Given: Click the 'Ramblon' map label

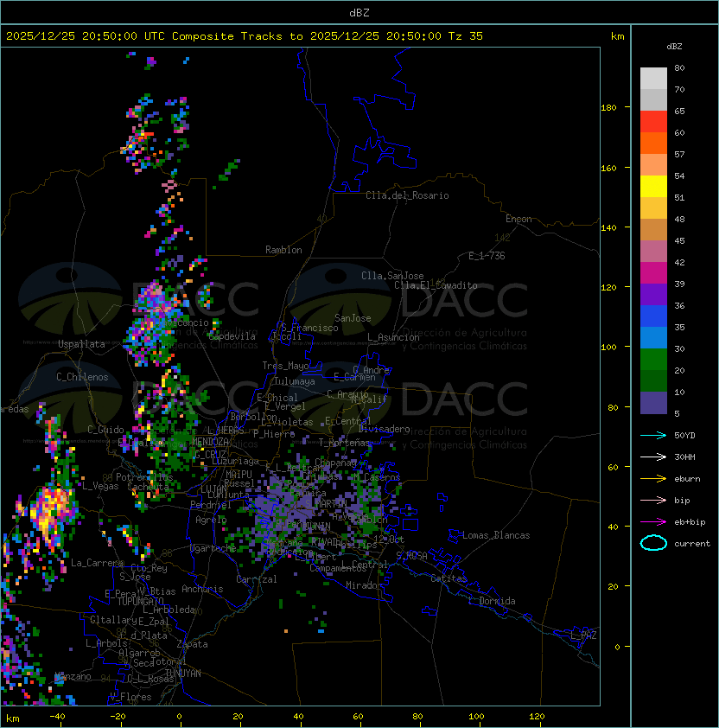Looking at the screenshot, I should click(x=283, y=250).
